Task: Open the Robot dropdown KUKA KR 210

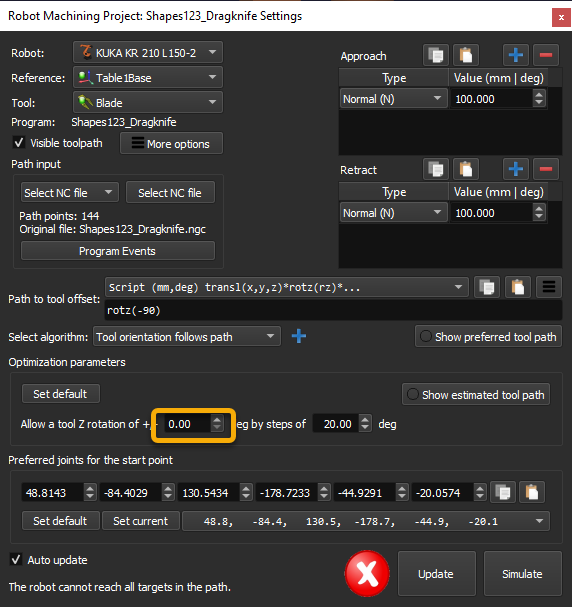Action: (147, 52)
